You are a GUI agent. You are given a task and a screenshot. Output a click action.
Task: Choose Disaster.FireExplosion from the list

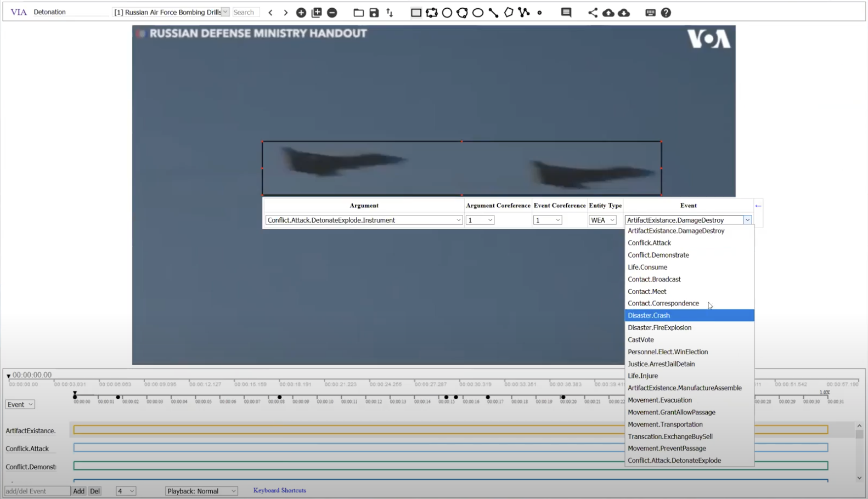pyautogui.click(x=689, y=327)
